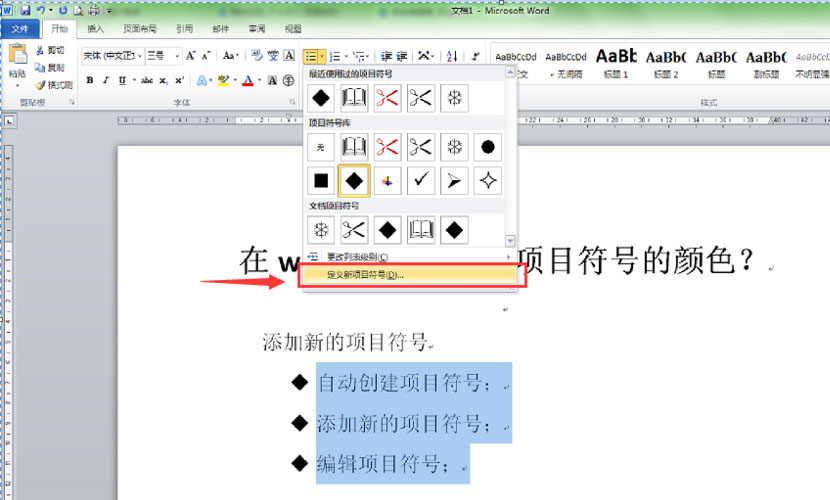The image size is (830, 500).
Task: Switch to the 视图 (View) tab
Action: coord(293,29)
